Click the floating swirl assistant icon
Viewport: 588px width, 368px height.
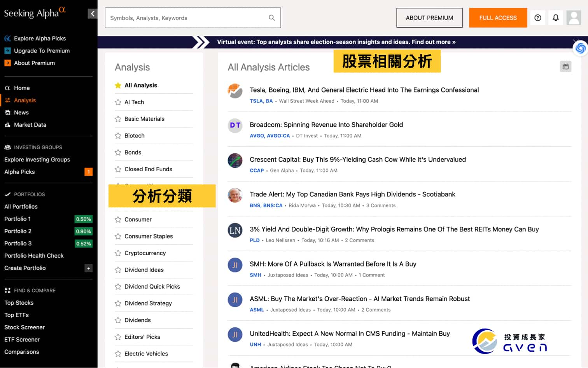581,48
